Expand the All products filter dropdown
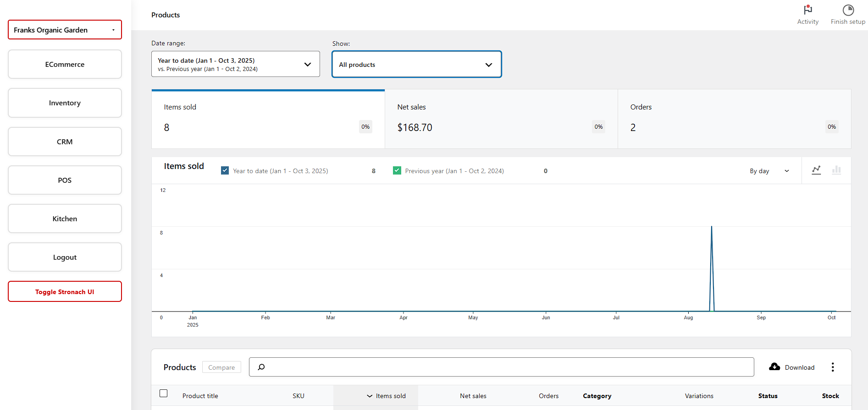868x410 pixels. click(x=416, y=65)
